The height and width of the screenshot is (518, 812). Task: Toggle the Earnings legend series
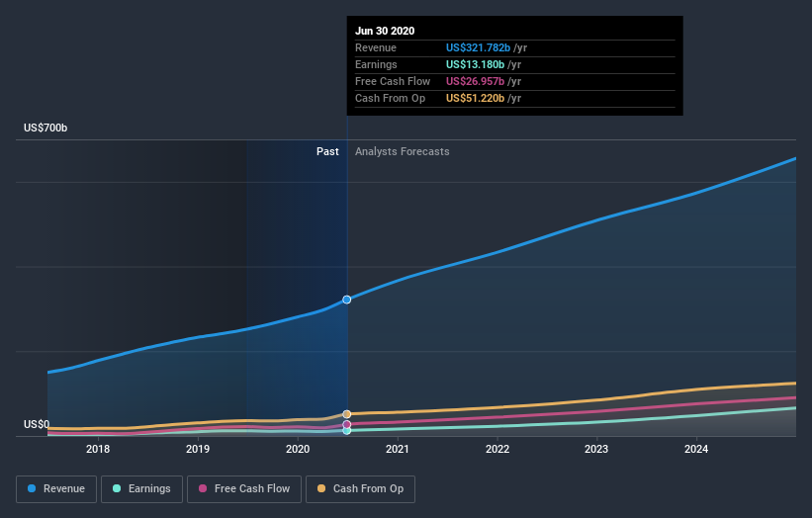[141, 489]
